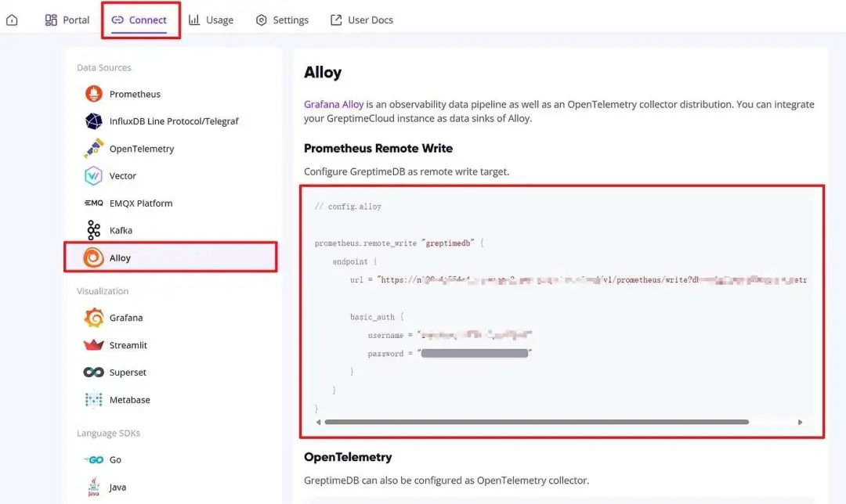This screenshot has height=504, width=846.
Task: Click the masked password value
Action: pyautogui.click(x=474, y=354)
